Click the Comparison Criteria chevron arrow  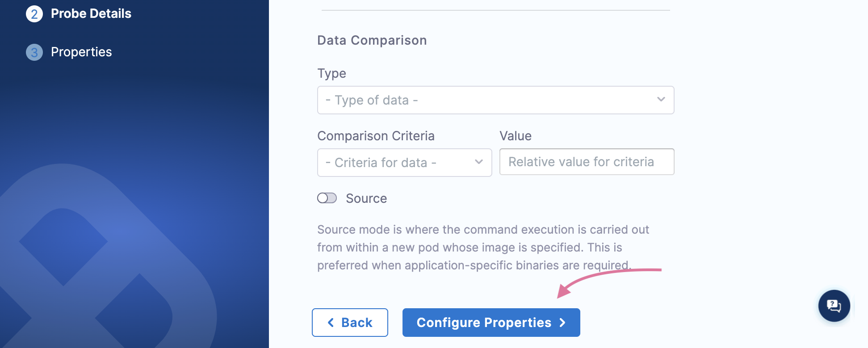[x=479, y=162]
